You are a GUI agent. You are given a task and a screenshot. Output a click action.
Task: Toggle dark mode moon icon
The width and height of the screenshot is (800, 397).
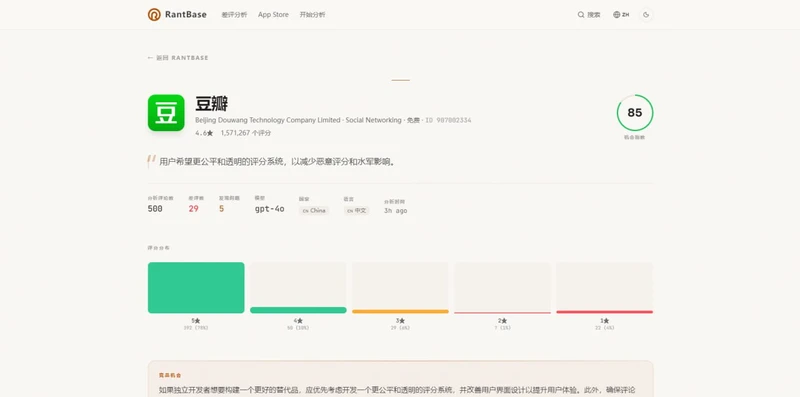(646, 15)
